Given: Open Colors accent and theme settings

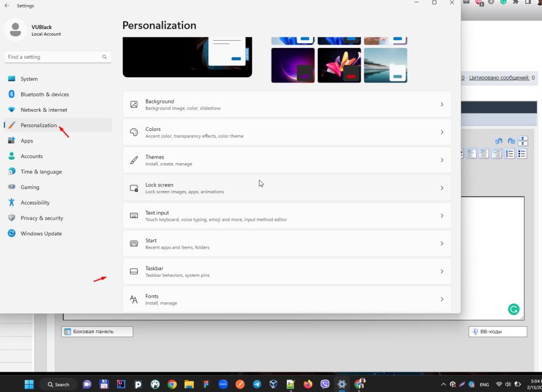Looking at the screenshot, I should 287,132.
